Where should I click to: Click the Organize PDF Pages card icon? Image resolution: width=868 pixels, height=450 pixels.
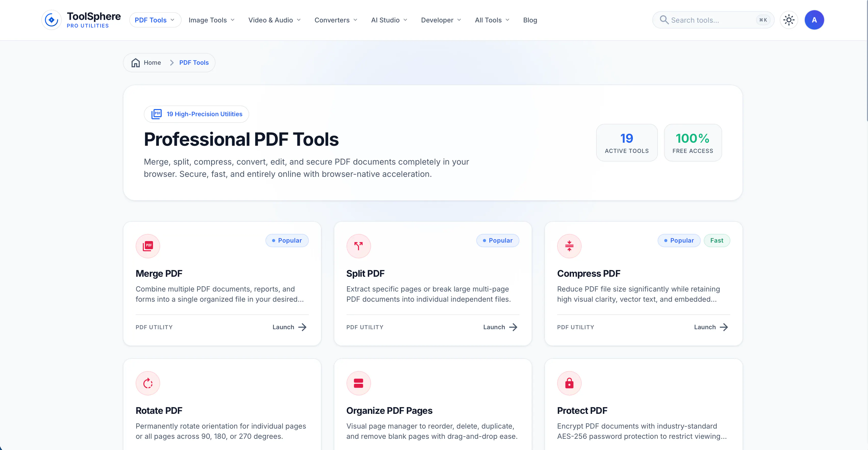(359, 383)
